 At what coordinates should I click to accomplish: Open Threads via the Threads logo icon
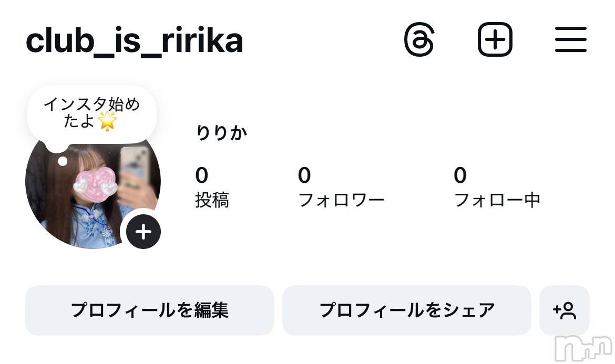[x=419, y=40]
